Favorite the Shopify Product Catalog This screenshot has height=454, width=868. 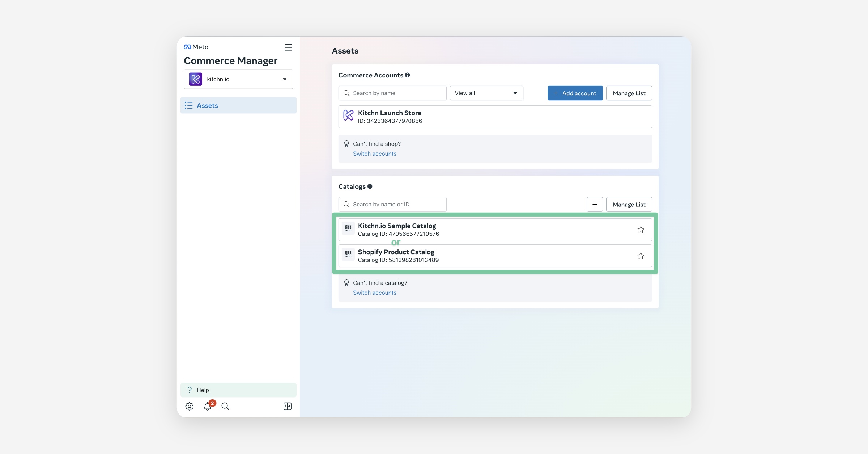point(641,256)
